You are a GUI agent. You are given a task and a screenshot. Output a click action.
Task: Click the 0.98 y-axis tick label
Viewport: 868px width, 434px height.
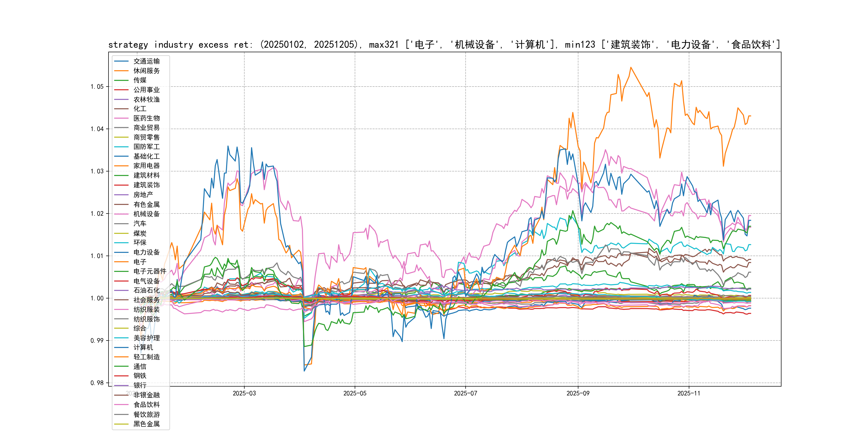pos(97,383)
